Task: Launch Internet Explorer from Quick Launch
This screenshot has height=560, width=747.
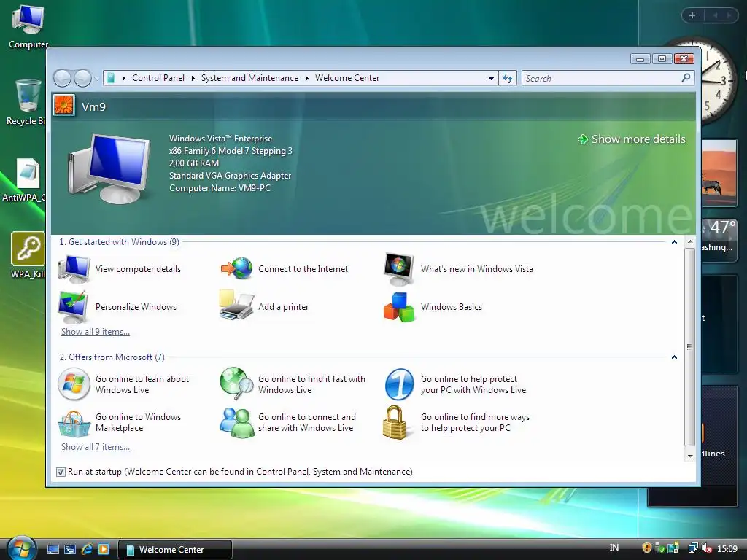Action: pos(87,550)
